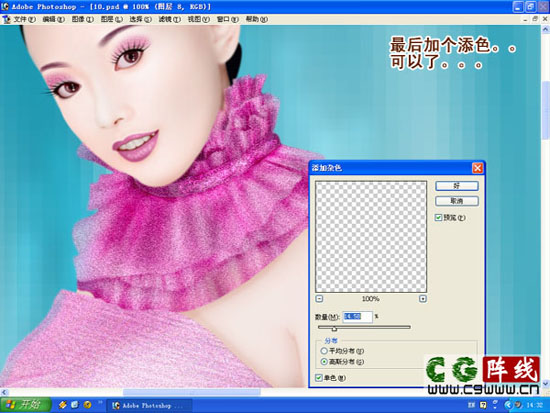Click the 数量 amount input field
The image size is (550, 413).
pyautogui.click(x=357, y=317)
